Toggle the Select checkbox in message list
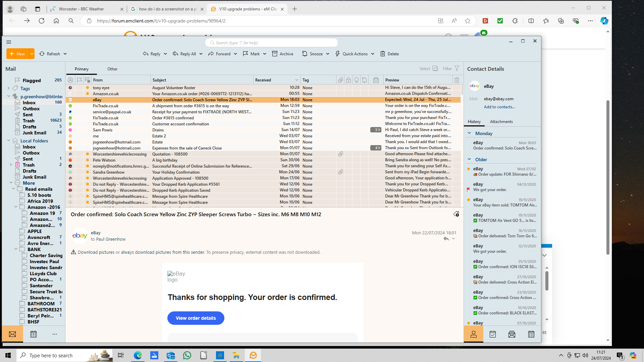Viewport: 644px width, 362px height. tap(435, 68)
